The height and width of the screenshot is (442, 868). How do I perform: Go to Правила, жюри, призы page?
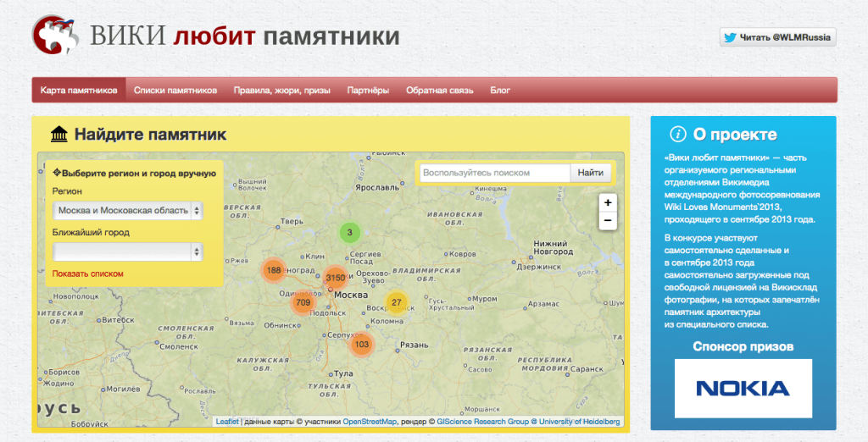pos(282,91)
